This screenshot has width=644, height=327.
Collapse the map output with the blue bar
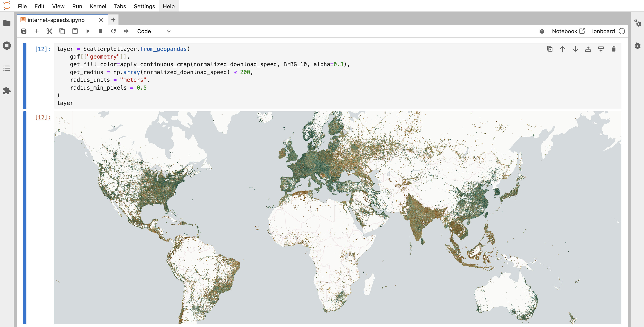point(25,217)
